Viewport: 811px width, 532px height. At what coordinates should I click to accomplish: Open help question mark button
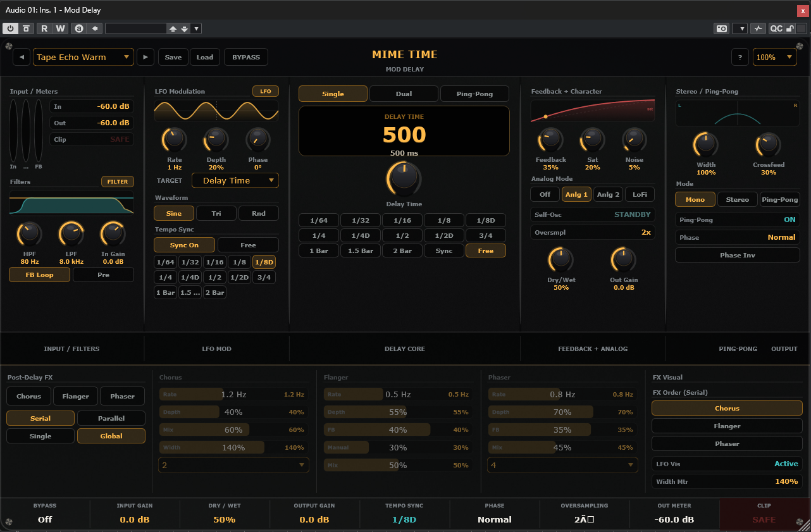coord(740,57)
